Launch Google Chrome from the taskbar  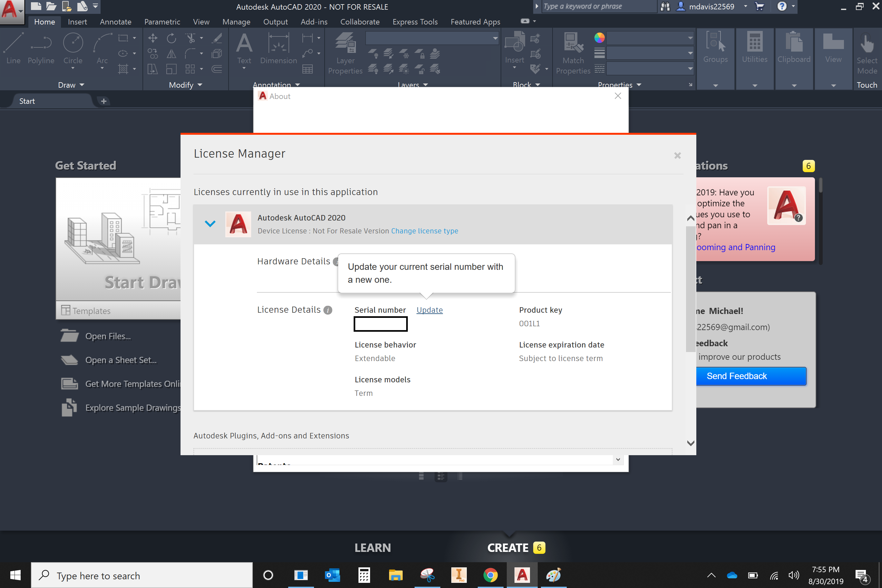point(491,575)
